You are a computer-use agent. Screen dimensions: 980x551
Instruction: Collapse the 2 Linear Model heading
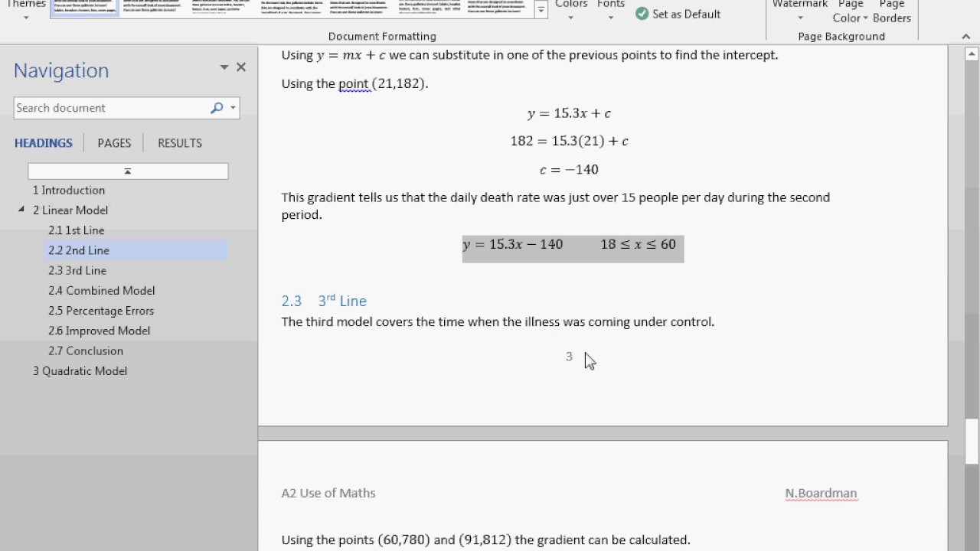coord(21,210)
